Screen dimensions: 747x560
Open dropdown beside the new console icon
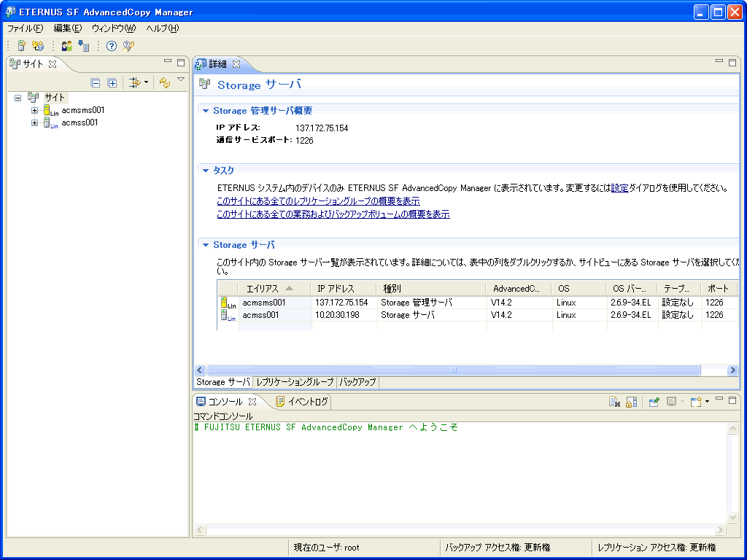707,402
